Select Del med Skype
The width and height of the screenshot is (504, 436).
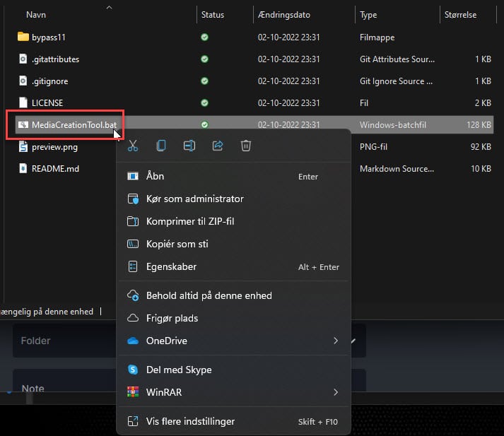click(233, 370)
